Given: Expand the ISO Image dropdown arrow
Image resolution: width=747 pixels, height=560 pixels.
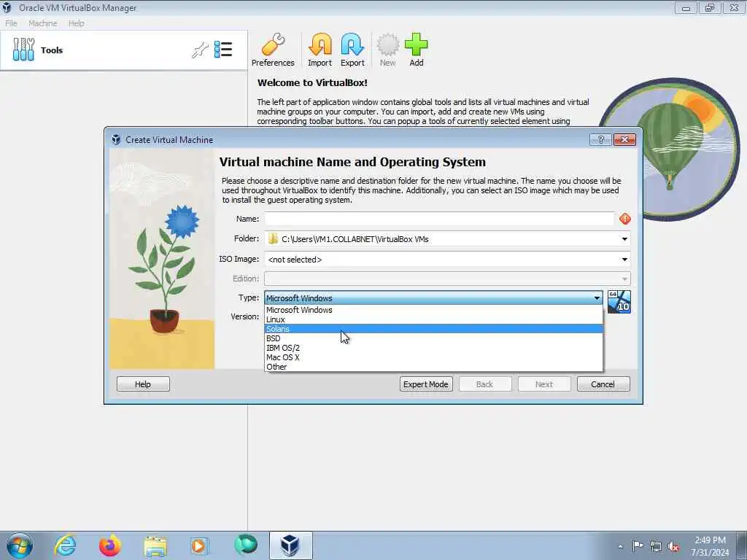Looking at the screenshot, I should tap(624, 260).
